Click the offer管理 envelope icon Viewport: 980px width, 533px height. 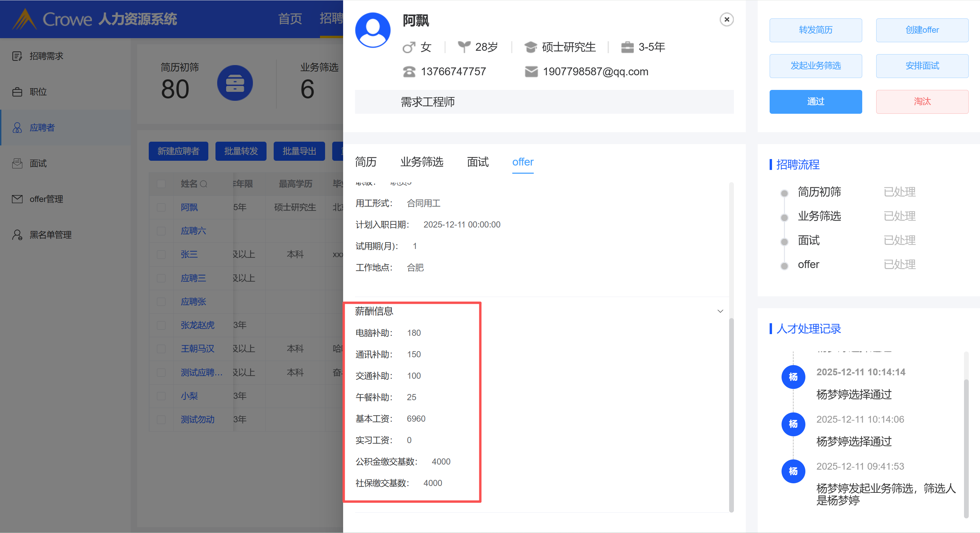(17, 199)
